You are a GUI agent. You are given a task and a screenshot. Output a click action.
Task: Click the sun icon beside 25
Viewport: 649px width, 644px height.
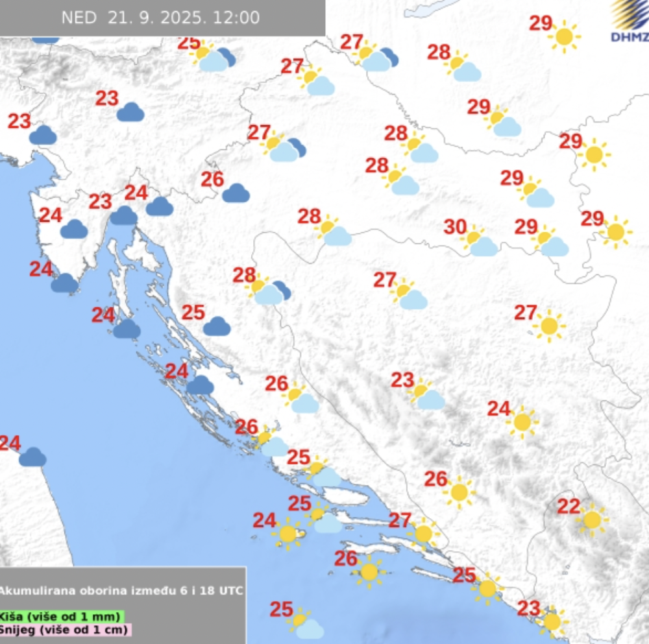point(487,589)
